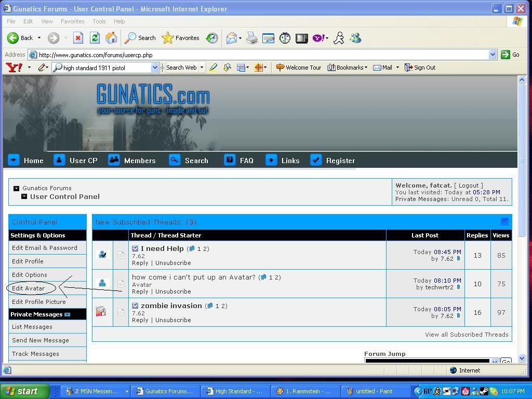Stop page loading with red X icon

click(x=78, y=38)
